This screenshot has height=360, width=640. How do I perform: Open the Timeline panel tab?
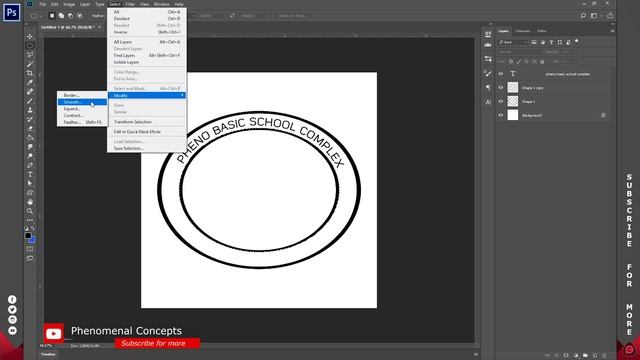coord(48,354)
